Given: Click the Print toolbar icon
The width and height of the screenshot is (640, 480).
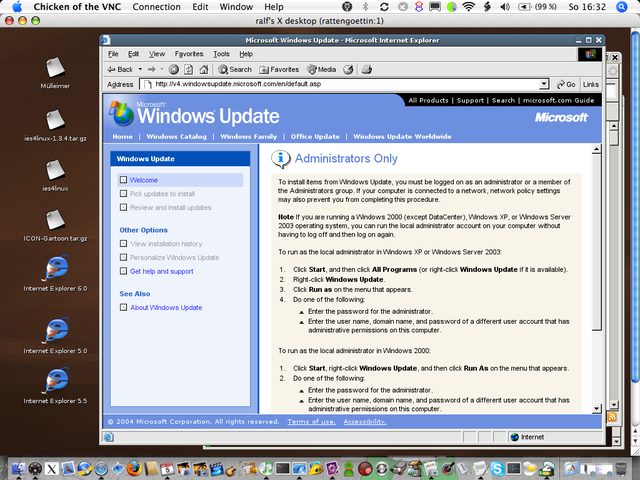Looking at the screenshot, I should coord(367,69).
